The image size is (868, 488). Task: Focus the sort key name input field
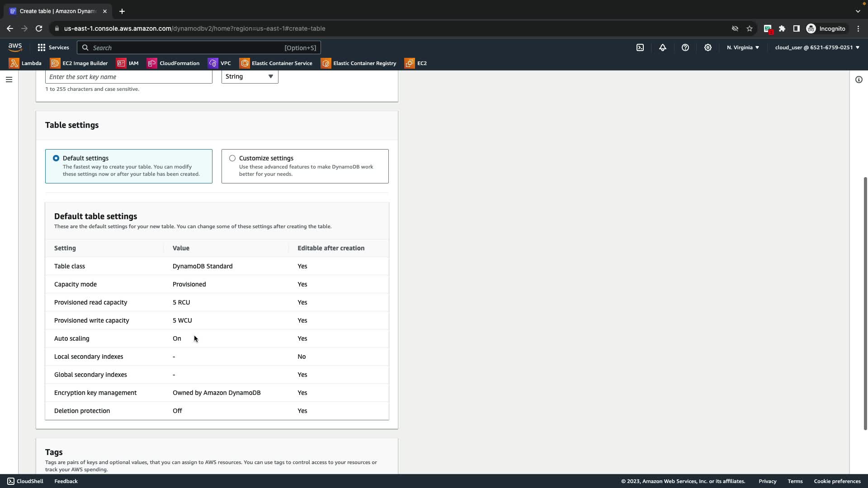coord(128,77)
